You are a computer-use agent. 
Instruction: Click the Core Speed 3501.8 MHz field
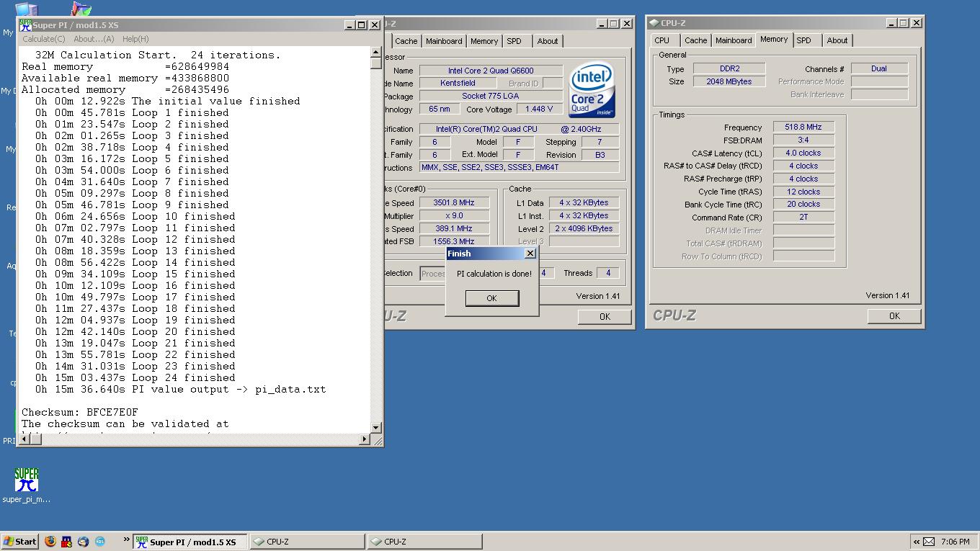click(x=454, y=202)
